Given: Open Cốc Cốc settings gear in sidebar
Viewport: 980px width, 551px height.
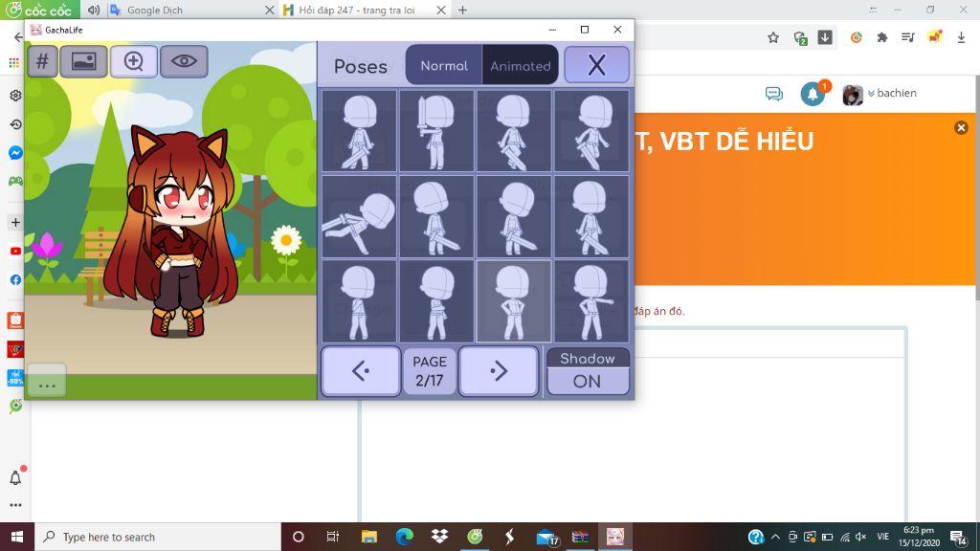Looking at the screenshot, I should coord(15,95).
